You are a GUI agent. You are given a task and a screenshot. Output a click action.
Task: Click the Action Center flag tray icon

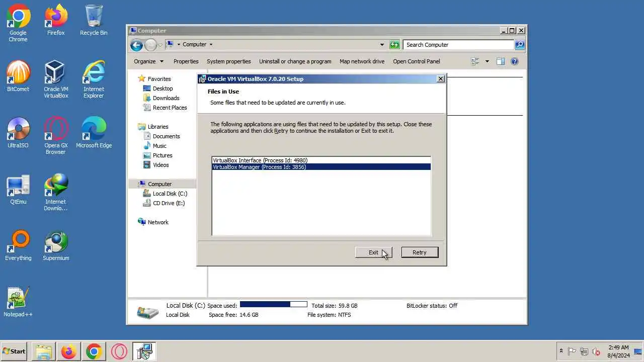572,351
